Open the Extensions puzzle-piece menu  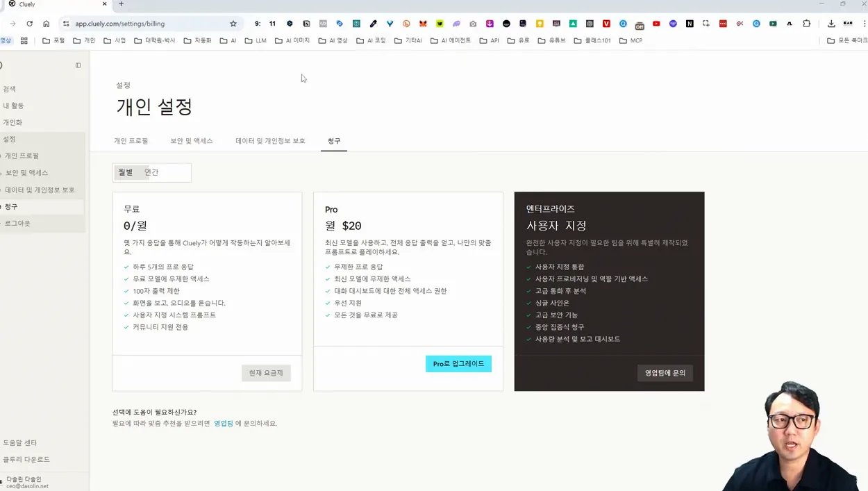point(806,24)
